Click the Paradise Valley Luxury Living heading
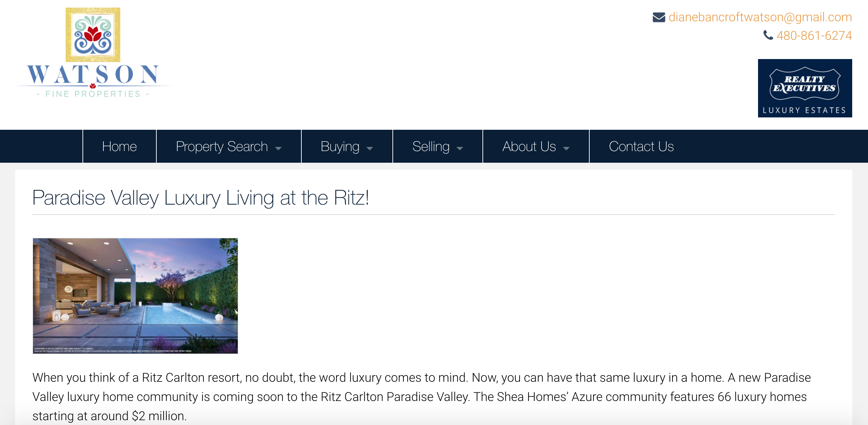868x425 pixels. click(x=201, y=198)
